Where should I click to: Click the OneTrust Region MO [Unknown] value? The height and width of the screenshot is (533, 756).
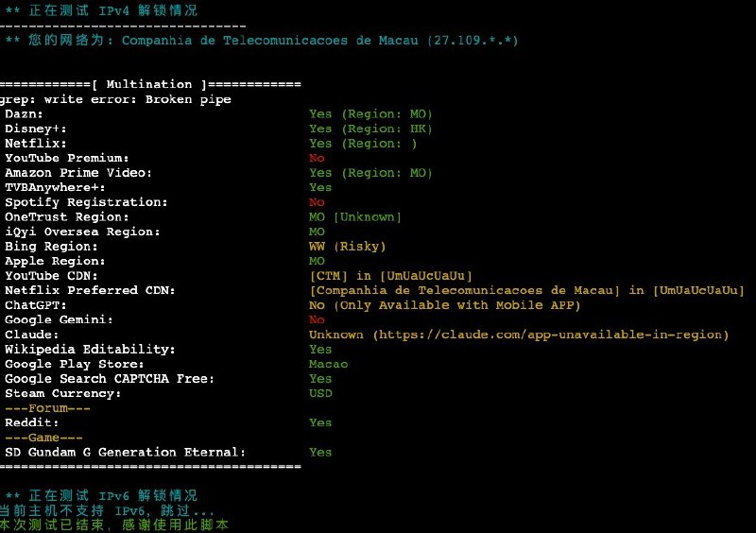355,217
